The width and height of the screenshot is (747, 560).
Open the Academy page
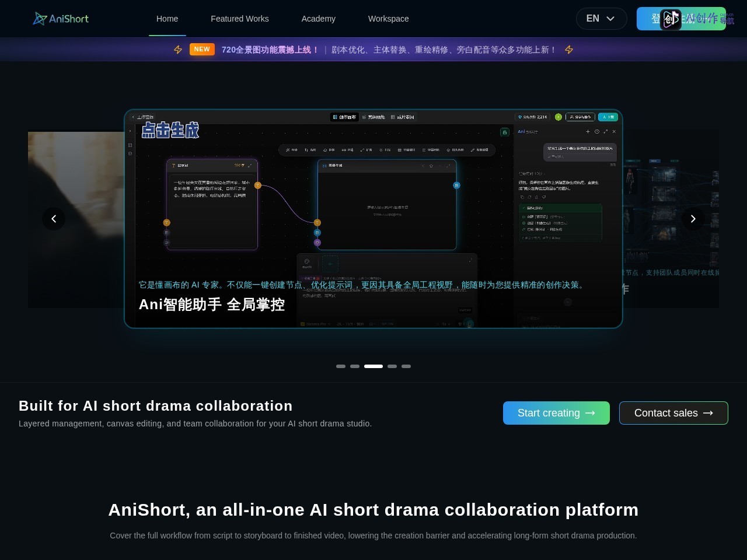[x=319, y=19]
